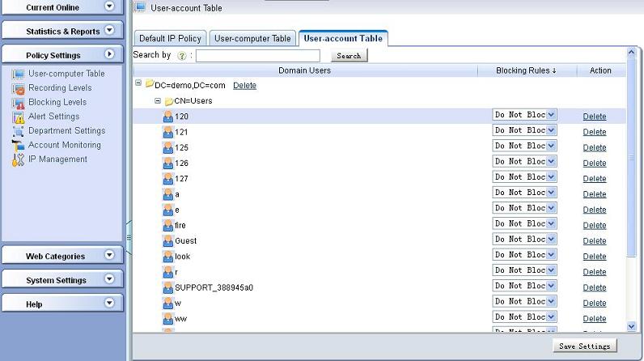The image size is (644, 361).
Task: Click the Department Settings icon
Action: tap(18, 131)
